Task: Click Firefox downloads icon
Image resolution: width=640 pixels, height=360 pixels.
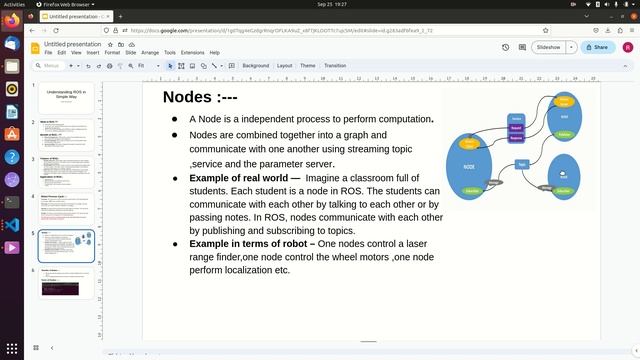Action: [x=608, y=31]
